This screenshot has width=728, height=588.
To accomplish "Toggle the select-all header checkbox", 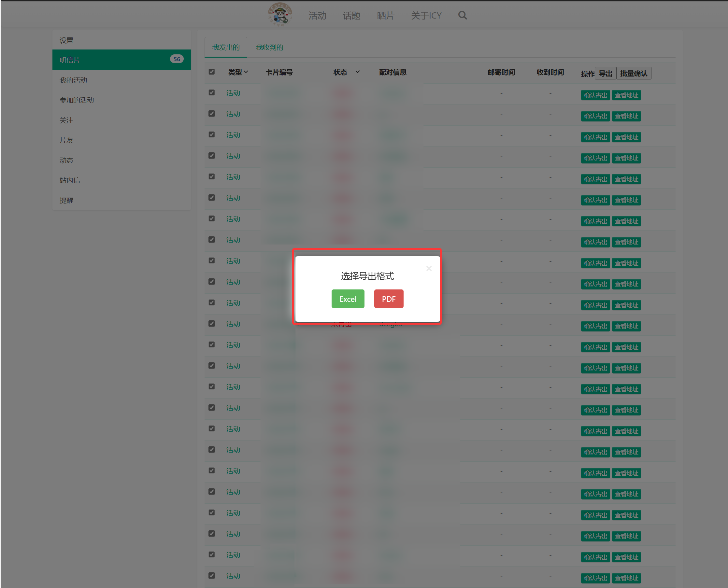I will coord(211,72).
